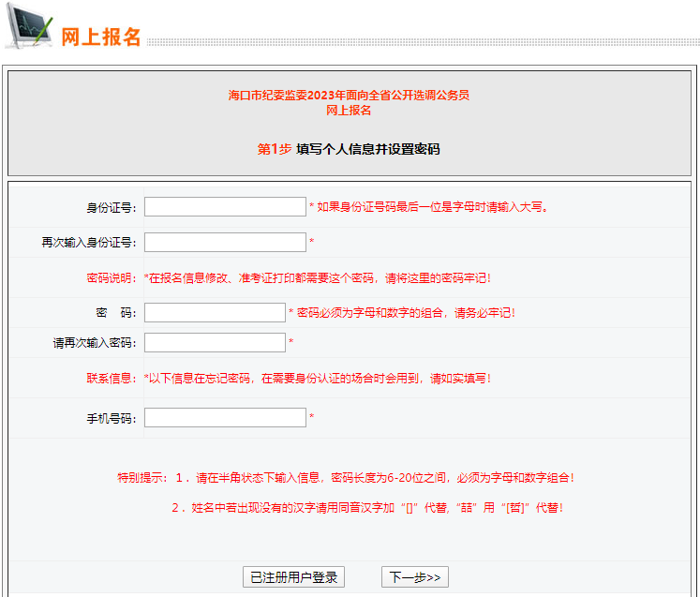Click the 特别提示 password length notice
The width and height of the screenshot is (700, 597).
coord(345,478)
